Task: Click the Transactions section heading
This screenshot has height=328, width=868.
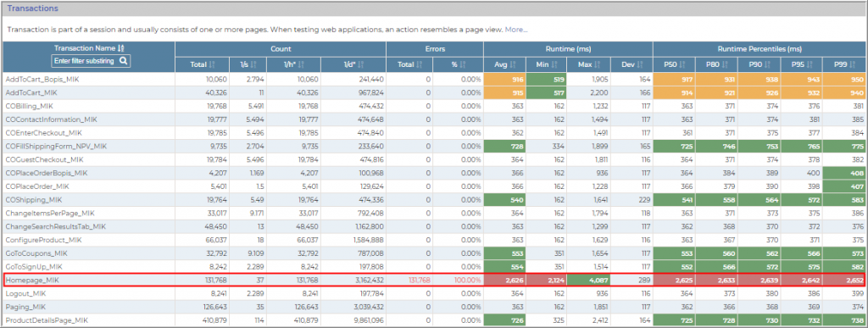Action: coord(32,8)
